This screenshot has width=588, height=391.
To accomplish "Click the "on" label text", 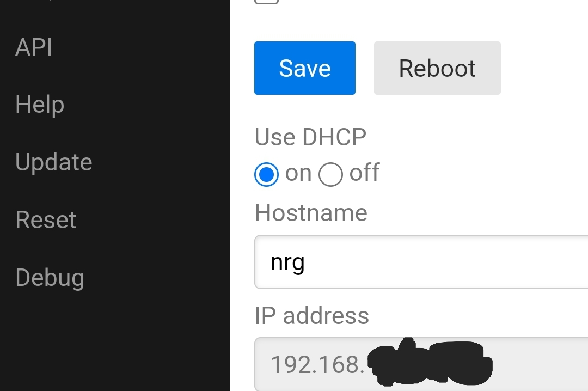I will [298, 173].
